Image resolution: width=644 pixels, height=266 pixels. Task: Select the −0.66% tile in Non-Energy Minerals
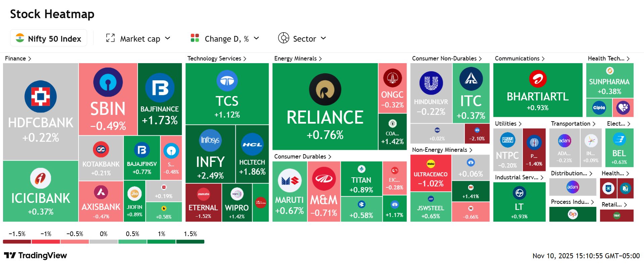[471, 212]
